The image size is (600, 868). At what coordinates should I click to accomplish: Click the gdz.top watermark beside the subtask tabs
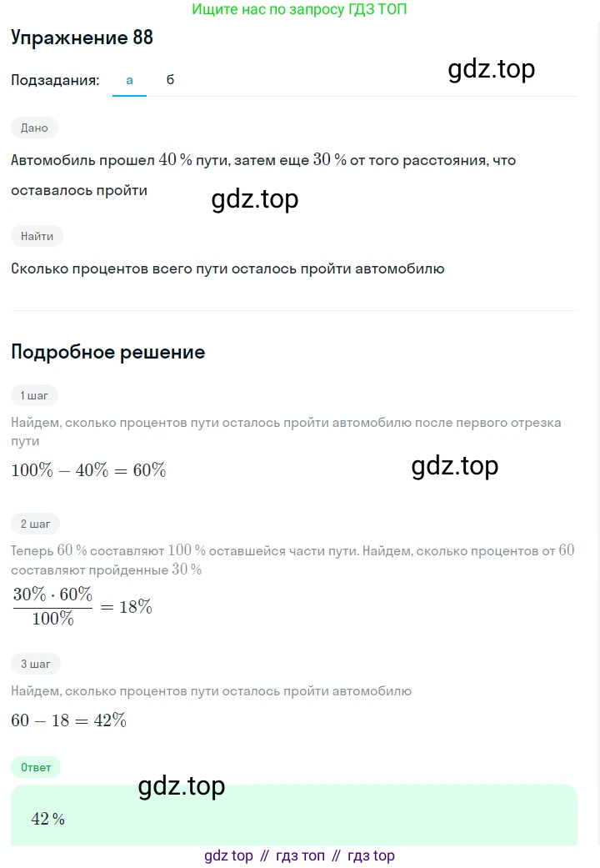point(491,69)
